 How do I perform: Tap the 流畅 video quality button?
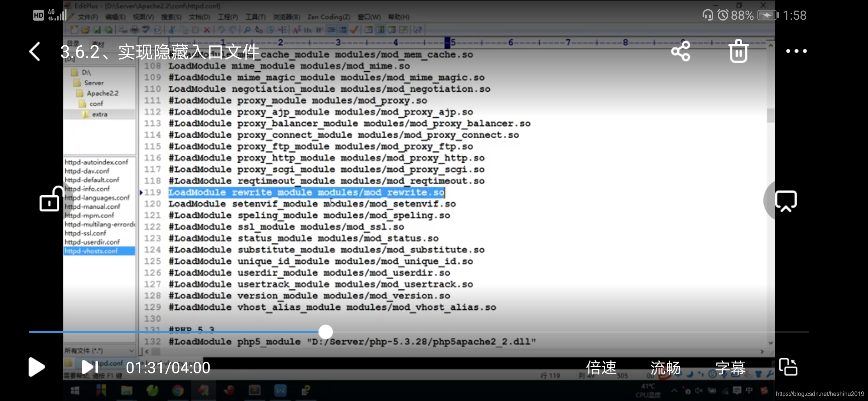tap(665, 368)
